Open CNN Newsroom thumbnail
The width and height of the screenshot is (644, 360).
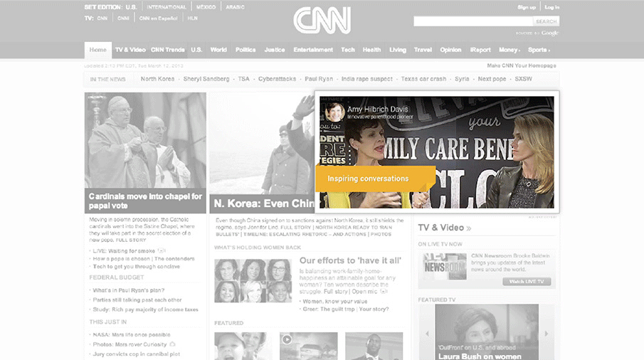click(x=445, y=266)
